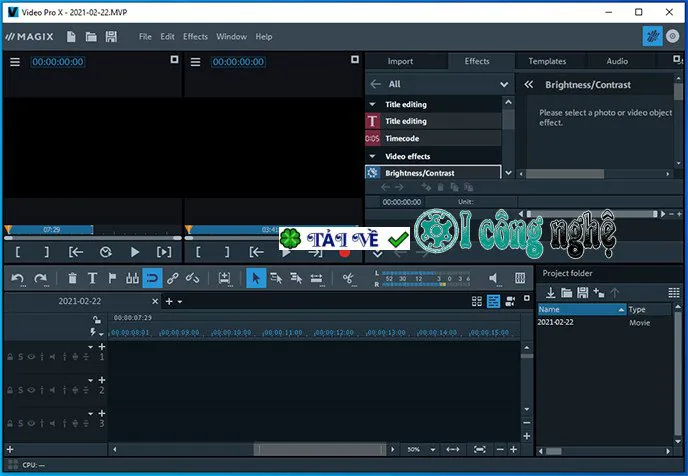Screen dimensions: 688x476
Task: Open the 50% zoom level dropdown
Action: click(433, 450)
